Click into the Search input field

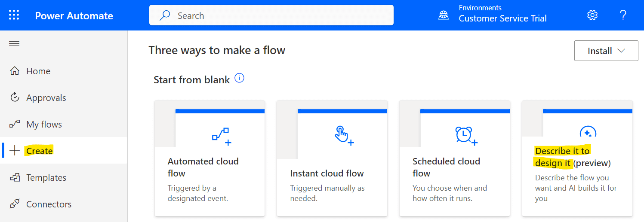click(271, 15)
